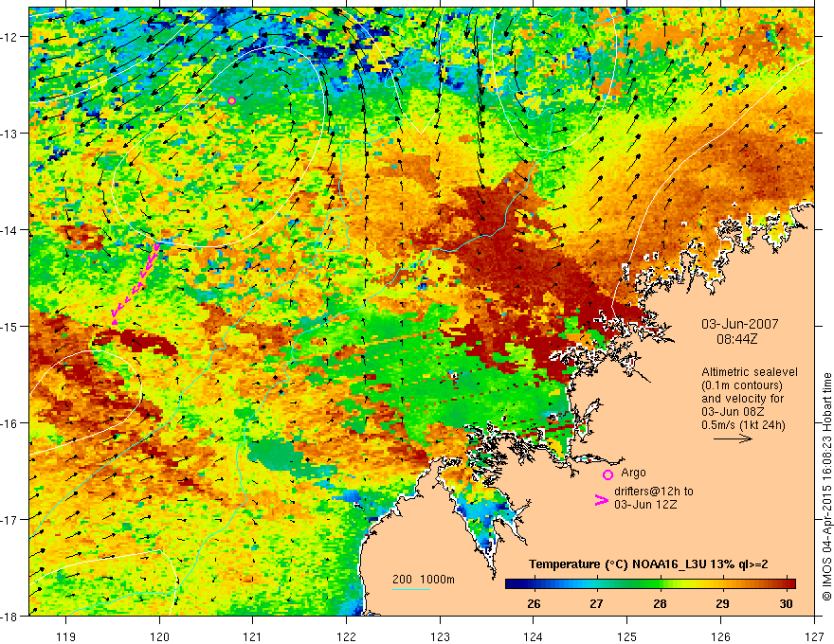The image size is (834, 644).
Task: Click the 'and velocity for' text
Action: pyautogui.click(x=742, y=399)
